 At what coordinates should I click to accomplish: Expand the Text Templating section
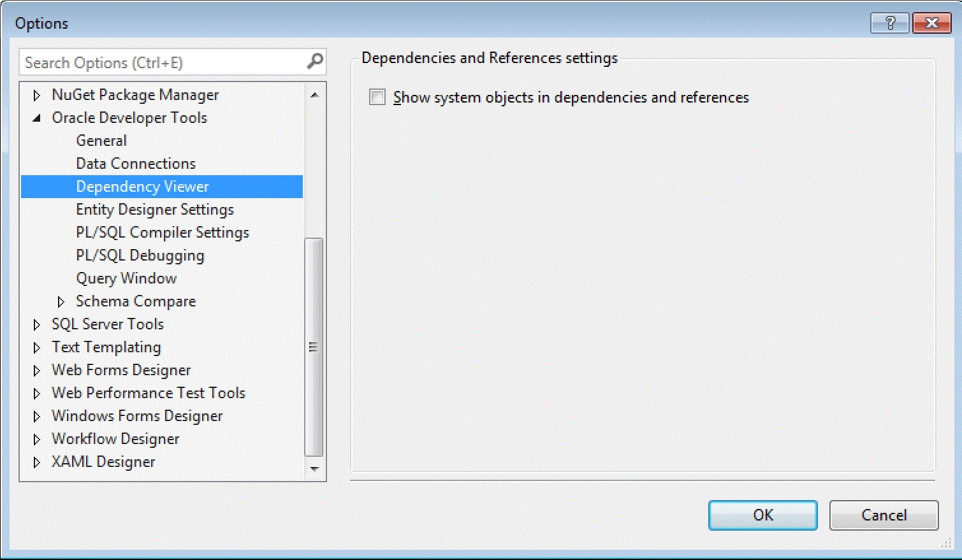tap(36, 347)
